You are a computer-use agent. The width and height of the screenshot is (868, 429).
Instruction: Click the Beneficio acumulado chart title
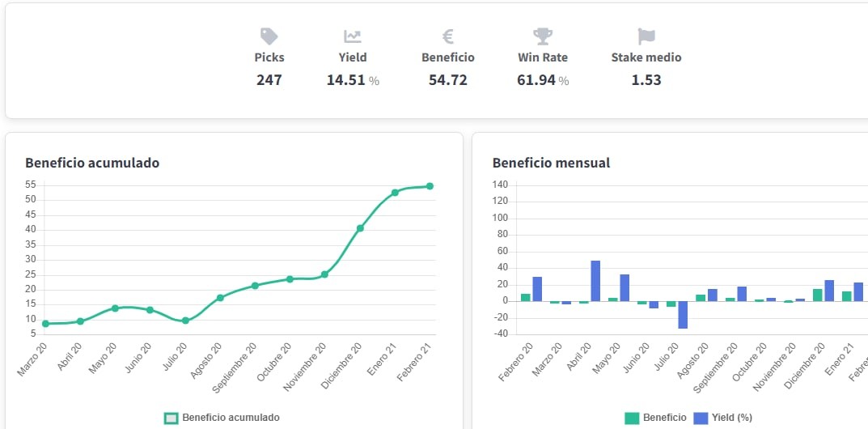[92, 163]
